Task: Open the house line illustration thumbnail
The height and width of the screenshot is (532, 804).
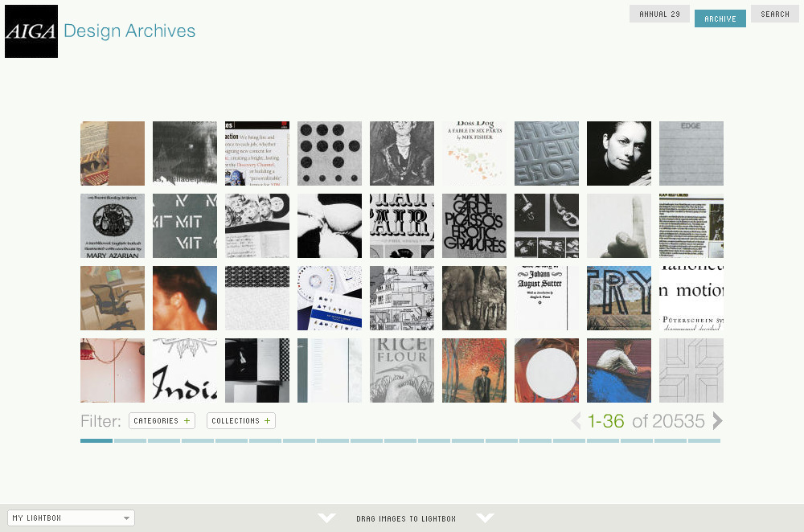Action: [402, 298]
